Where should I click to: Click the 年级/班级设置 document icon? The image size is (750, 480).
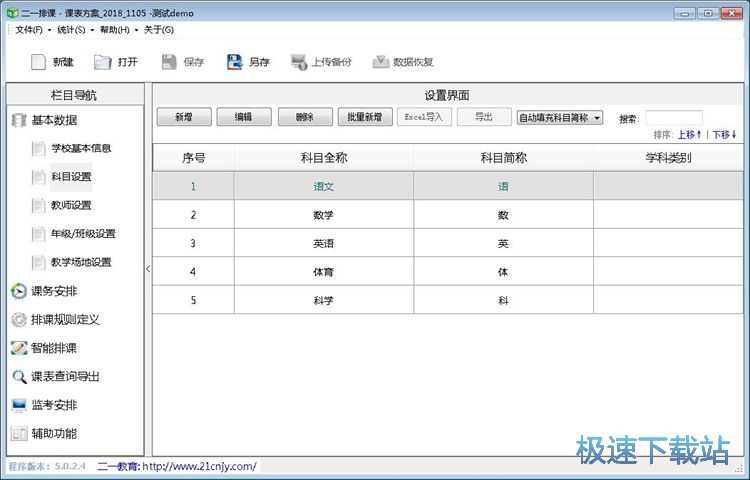point(38,234)
